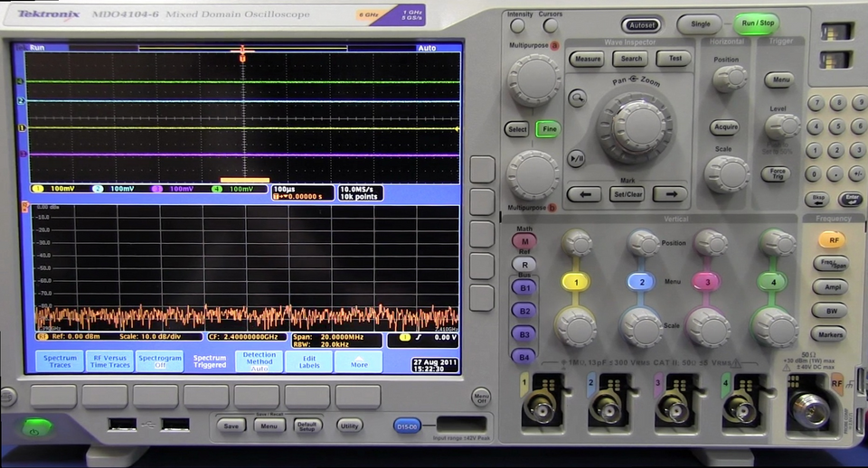Toggle Spectrogram Off menu item
This screenshot has width=868, height=468.
160,361
